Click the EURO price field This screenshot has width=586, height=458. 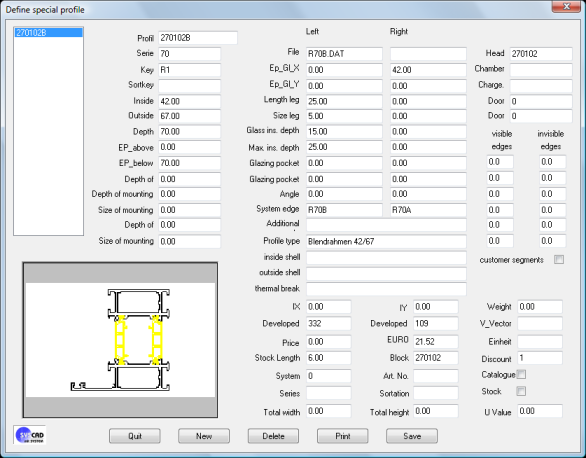point(435,341)
